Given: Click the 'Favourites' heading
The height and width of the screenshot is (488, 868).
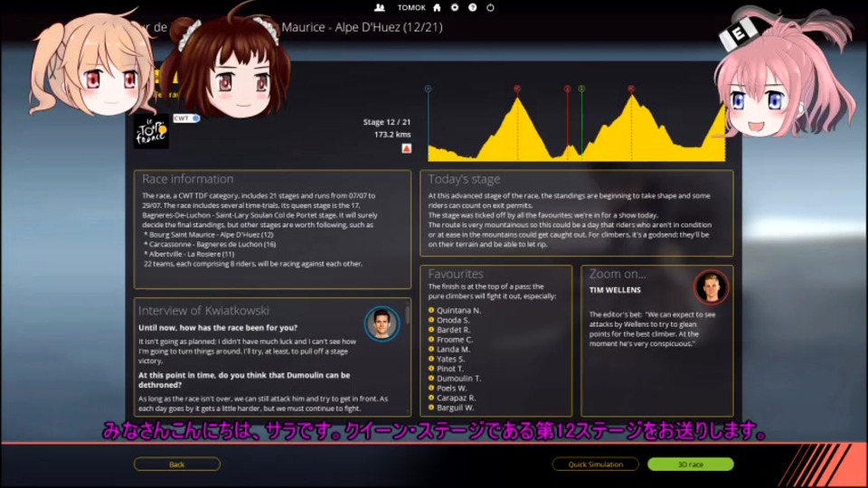Looking at the screenshot, I should pos(456,274).
